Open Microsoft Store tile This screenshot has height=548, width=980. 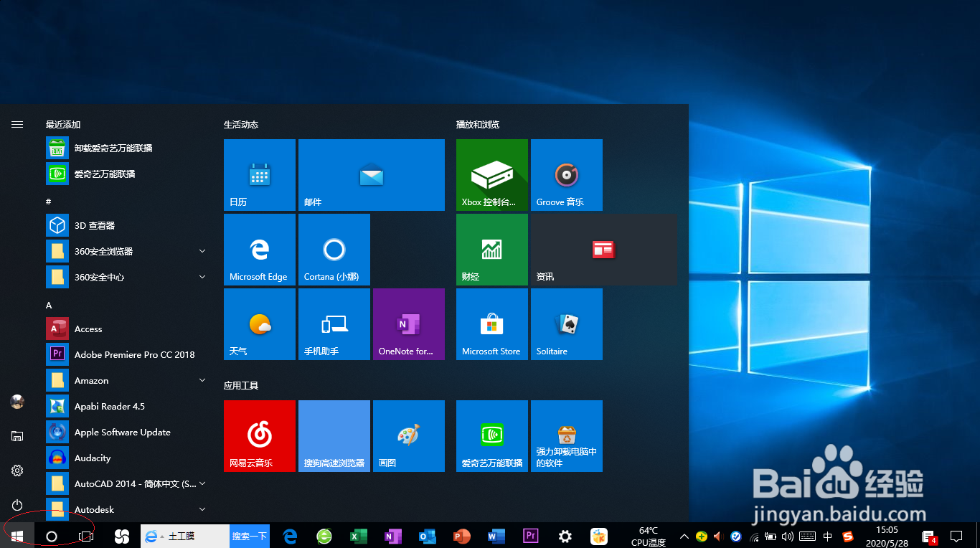click(x=491, y=323)
